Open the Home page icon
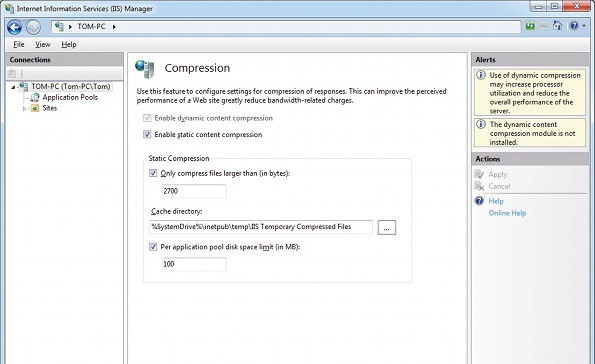This screenshot has width=595, height=364. (557, 26)
